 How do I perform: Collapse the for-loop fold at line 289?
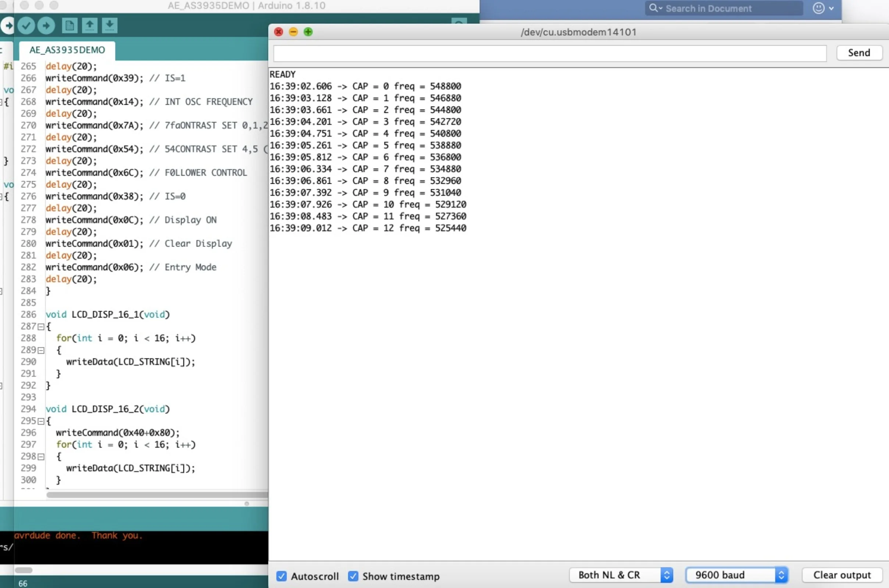pos(41,350)
